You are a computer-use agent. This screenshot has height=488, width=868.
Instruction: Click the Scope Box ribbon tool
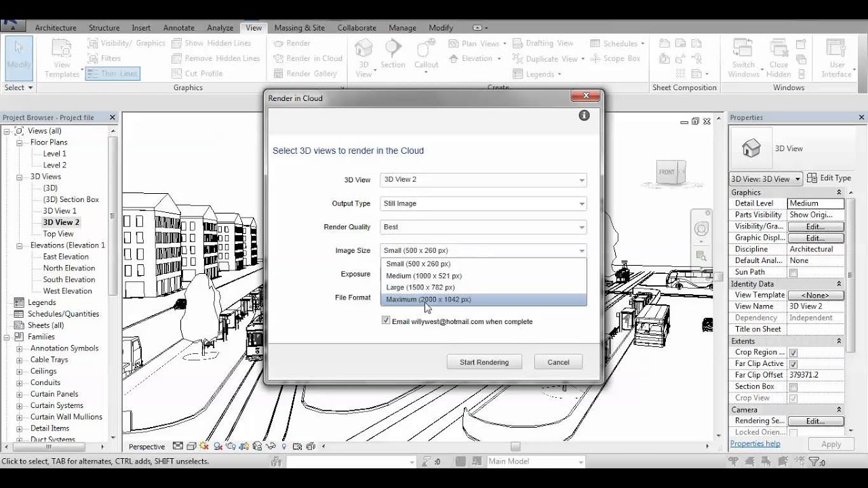[x=615, y=58]
